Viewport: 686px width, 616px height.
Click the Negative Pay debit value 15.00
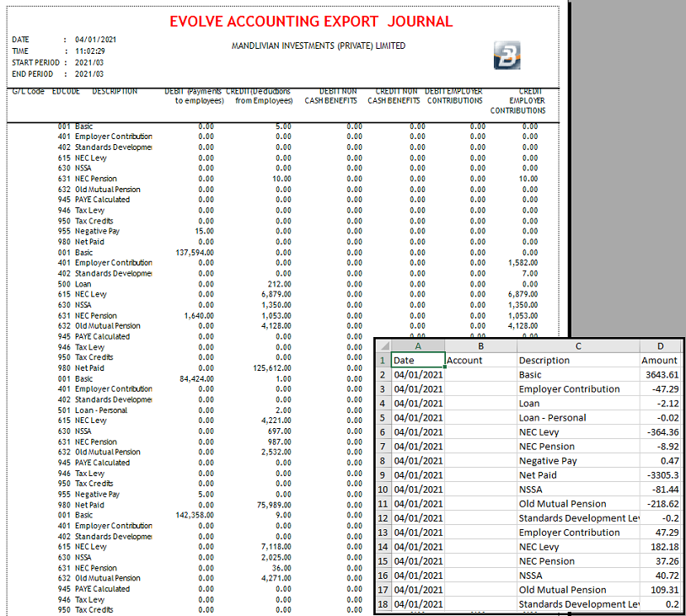click(205, 232)
